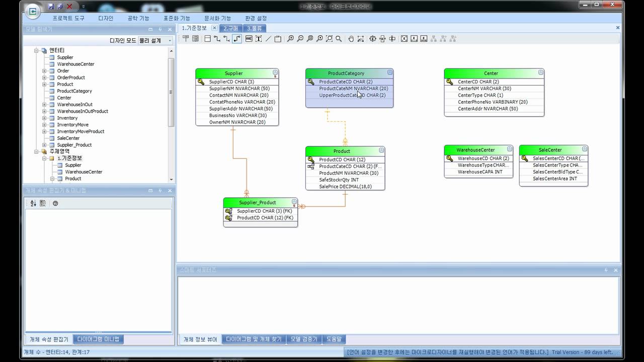Open the round application menu button

[33, 11]
